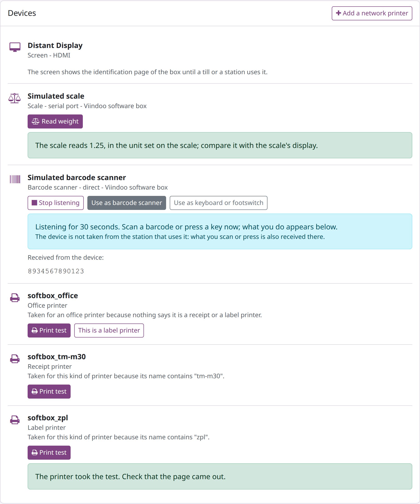The height and width of the screenshot is (504, 420).
Task: Click the green scale reading message
Action: (x=220, y=145)
